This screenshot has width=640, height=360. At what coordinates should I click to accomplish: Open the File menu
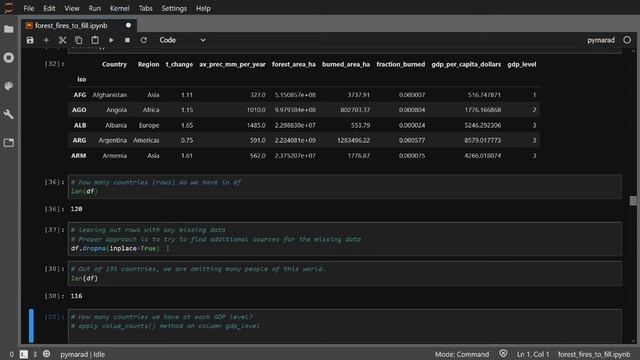[29, 8]
